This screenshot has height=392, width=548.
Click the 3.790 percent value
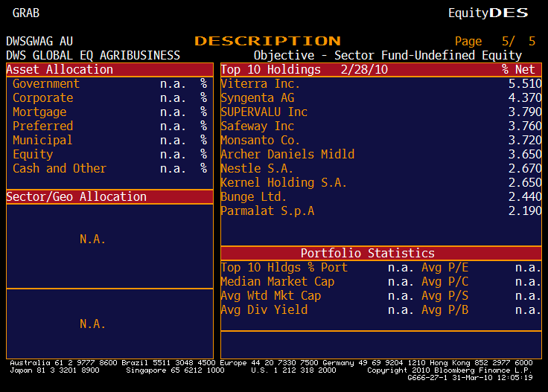525,112
